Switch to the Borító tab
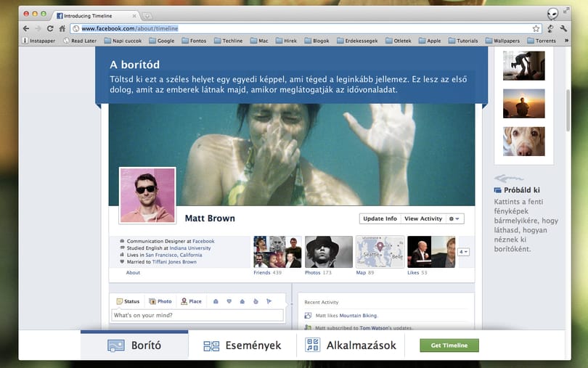The width and height of the screenshot is (588, 368). tap(134, 345)
